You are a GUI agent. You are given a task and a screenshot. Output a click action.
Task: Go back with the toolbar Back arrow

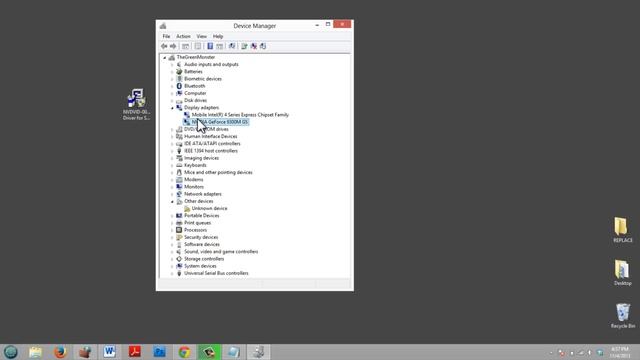[164, 46]
